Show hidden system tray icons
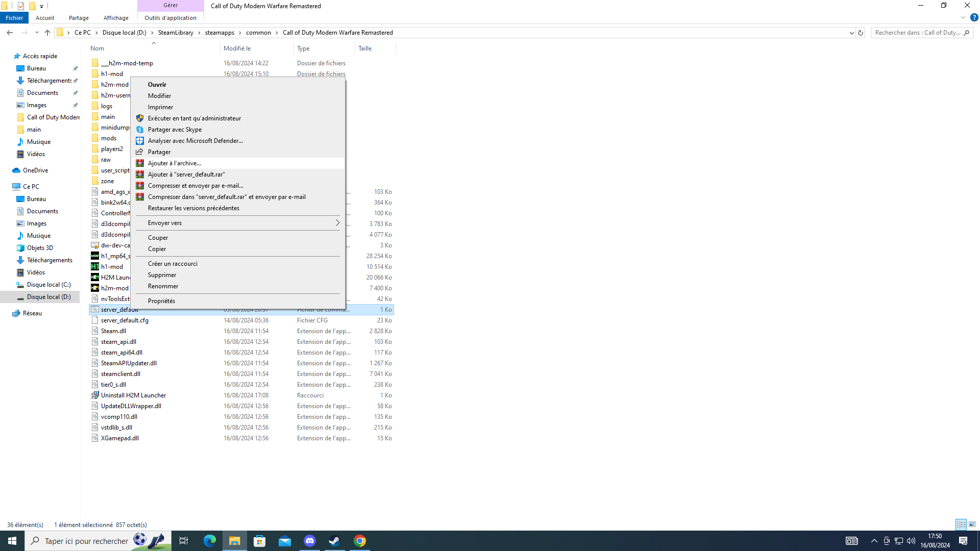980x551 pixels. 874,541
